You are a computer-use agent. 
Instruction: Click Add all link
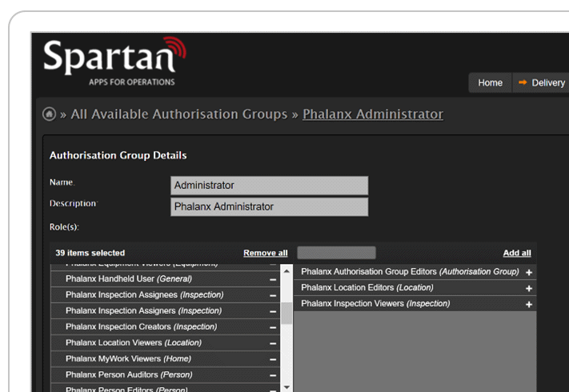coord(517,253)
